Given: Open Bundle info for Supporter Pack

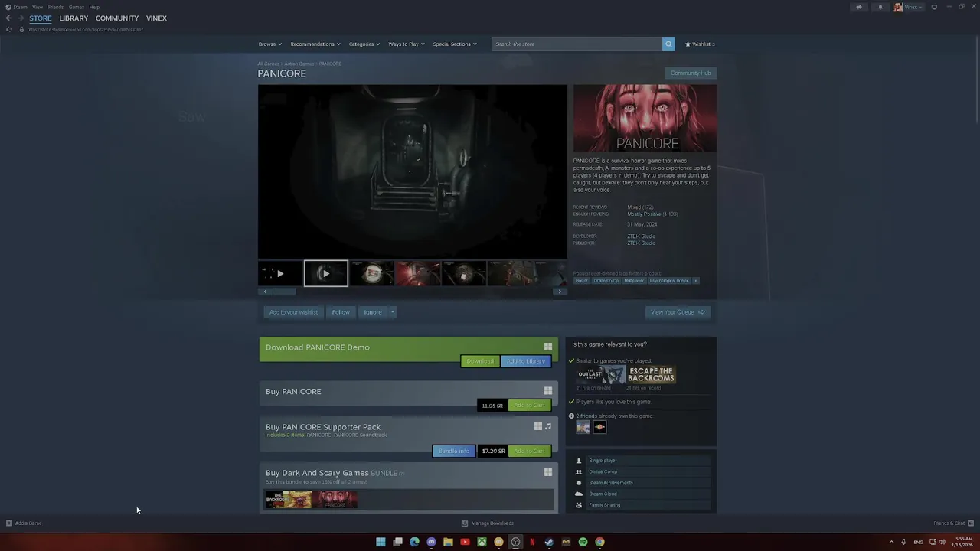Looking at the screenshot, I should 454,452.
